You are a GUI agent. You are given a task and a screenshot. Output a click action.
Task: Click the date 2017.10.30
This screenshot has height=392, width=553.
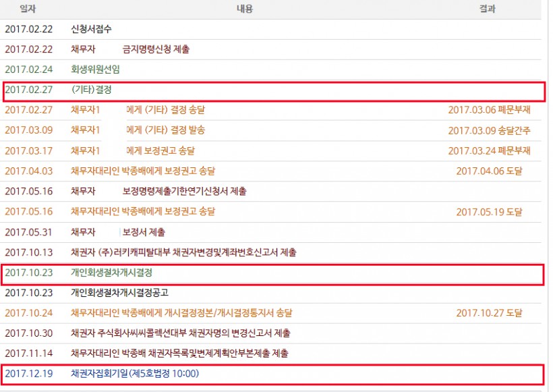point(29,333)
